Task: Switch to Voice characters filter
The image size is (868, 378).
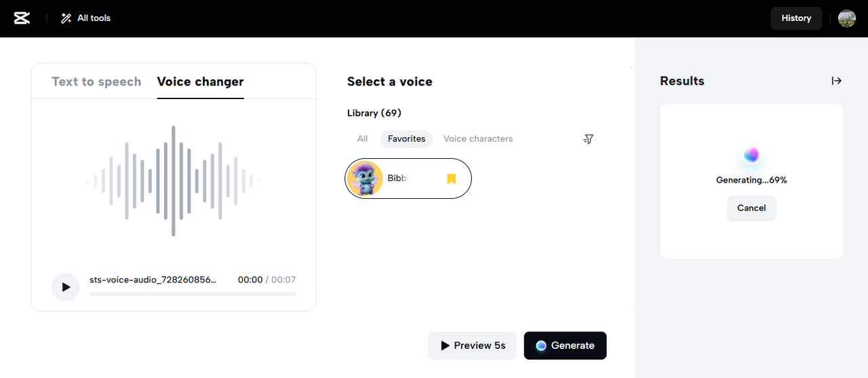Action: [478, 138]
